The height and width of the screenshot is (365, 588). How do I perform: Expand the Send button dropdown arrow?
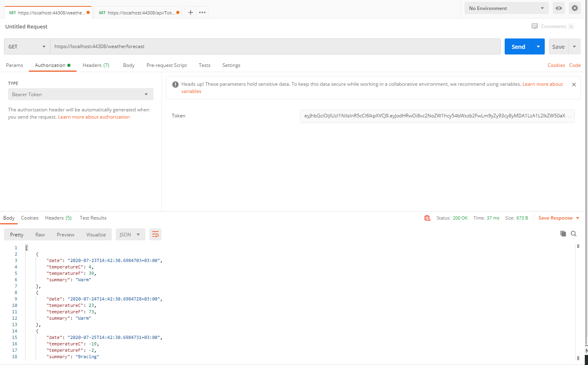click(x=538, y=46)
